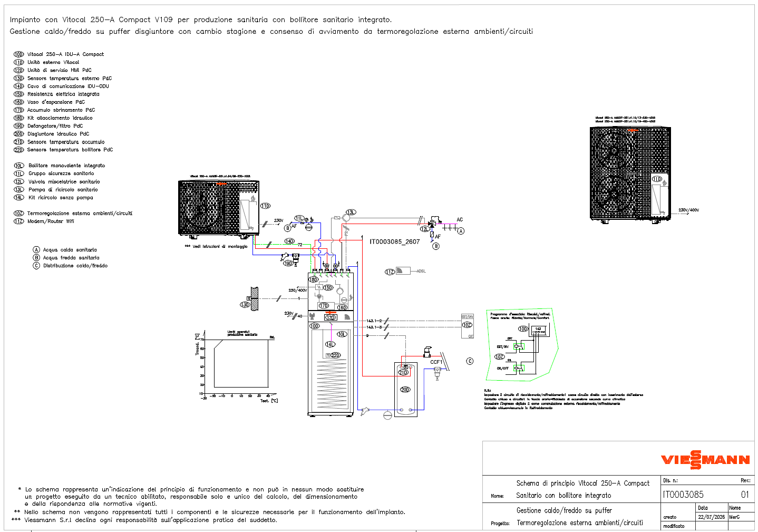Click the buffer tank symbol labeled 200

406,389
